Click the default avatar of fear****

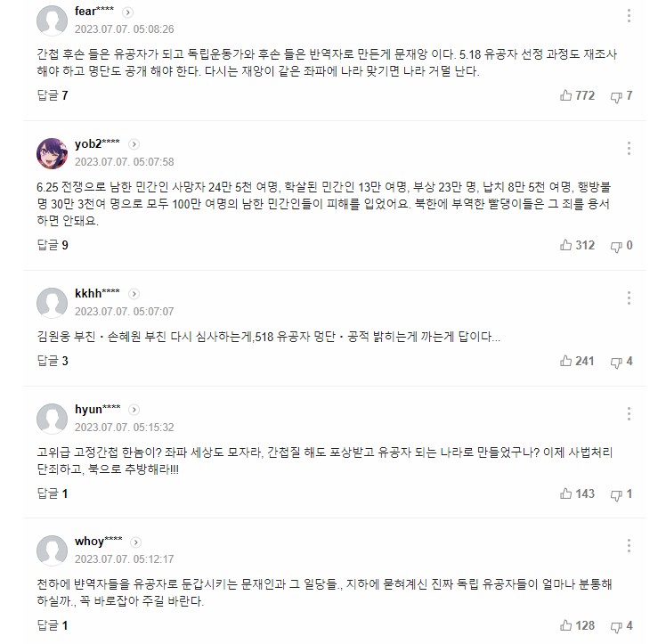(x=53, y=20)
